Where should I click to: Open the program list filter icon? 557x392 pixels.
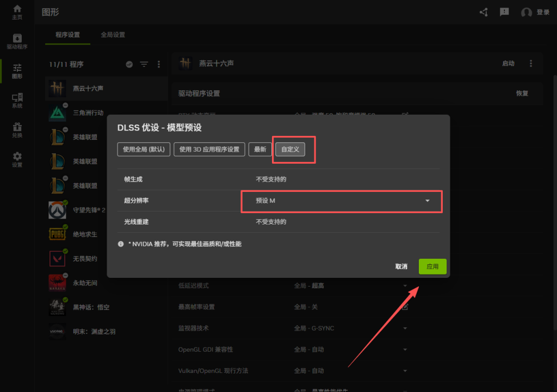point(144,64)
